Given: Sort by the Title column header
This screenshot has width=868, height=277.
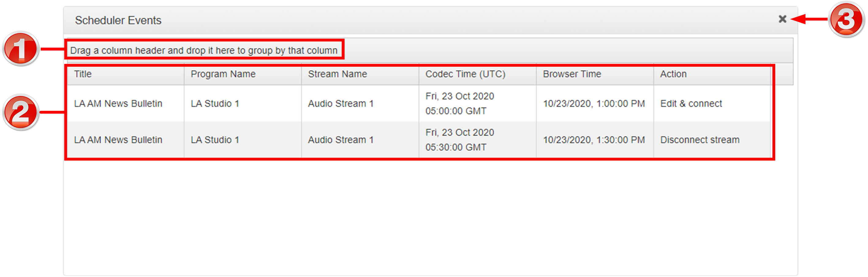Looking at the screenshot, I should (x=83, y=74).
